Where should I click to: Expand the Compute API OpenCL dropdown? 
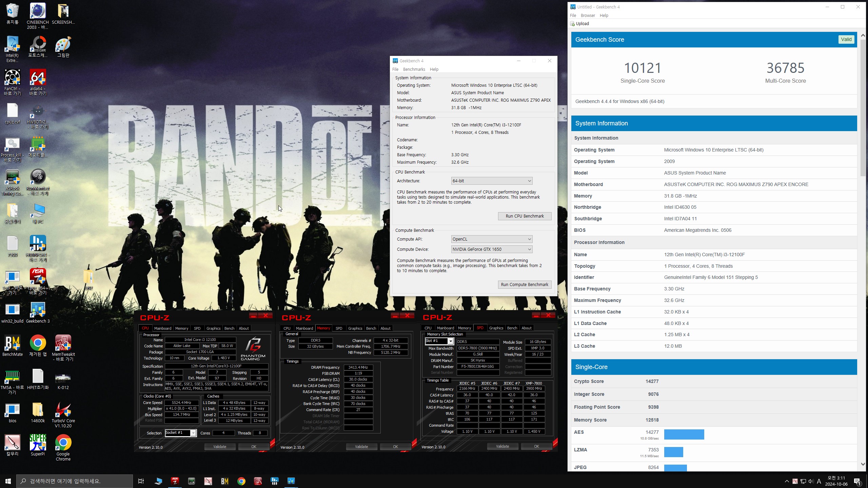coord(492,239)
